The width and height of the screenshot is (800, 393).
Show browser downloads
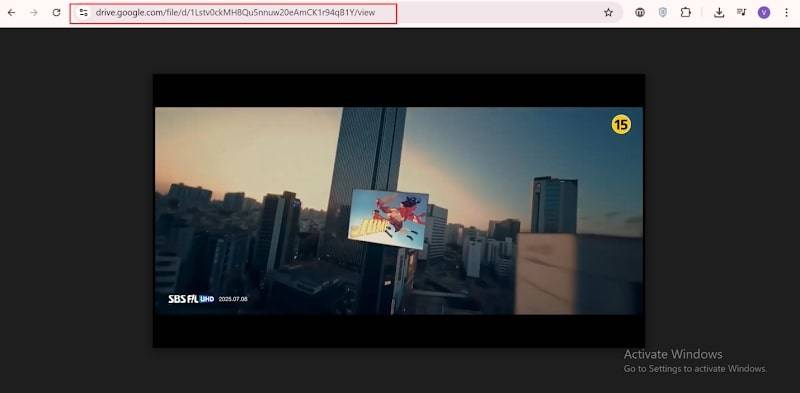click(x=719, y=13)
